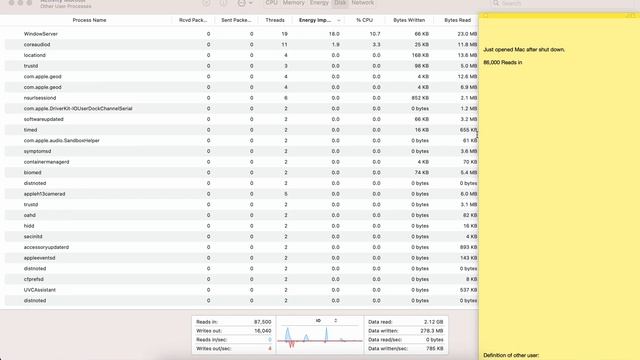The image size is (640, 360).
Task: Select the nsurlsessiond process row
Action: coord(241,98)
